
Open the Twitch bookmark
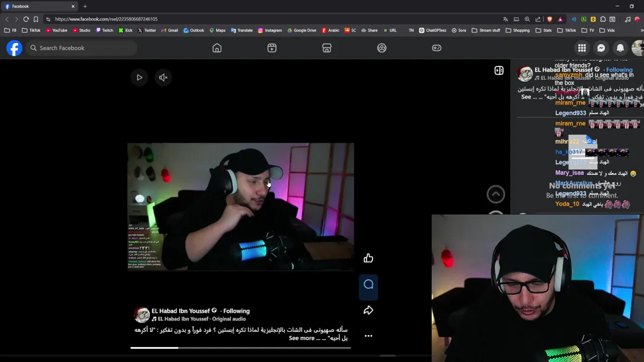[x=104, y=30]
